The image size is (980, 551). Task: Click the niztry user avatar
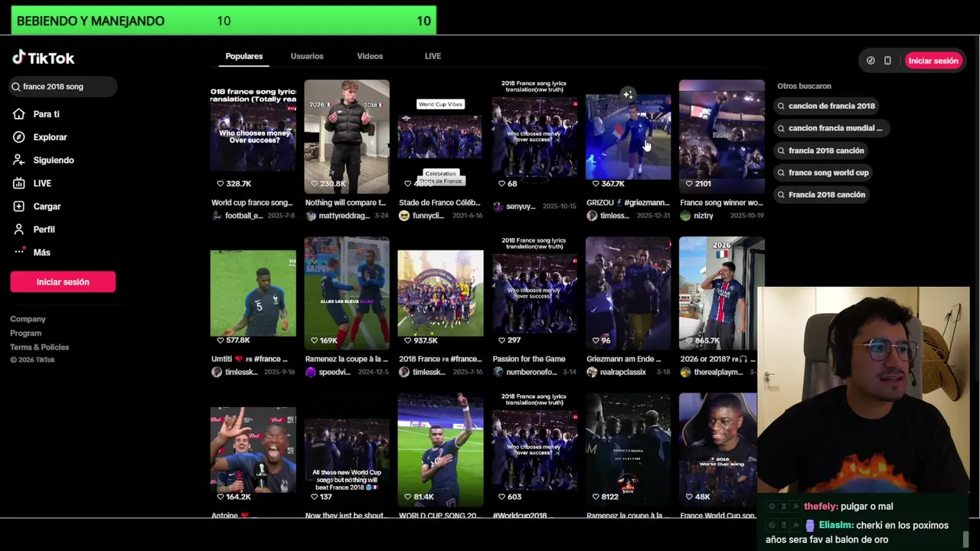tap(685, 216)
